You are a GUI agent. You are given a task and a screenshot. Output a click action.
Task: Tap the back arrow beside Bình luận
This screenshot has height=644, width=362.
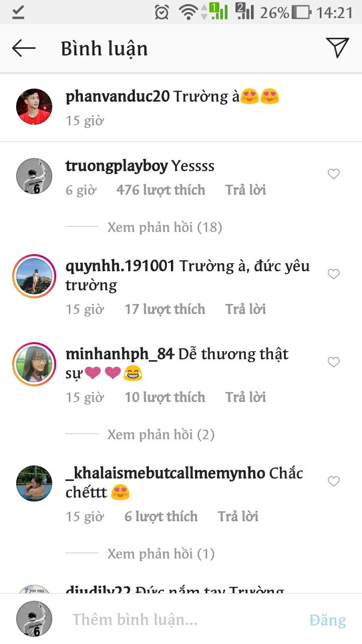(24, 48)
